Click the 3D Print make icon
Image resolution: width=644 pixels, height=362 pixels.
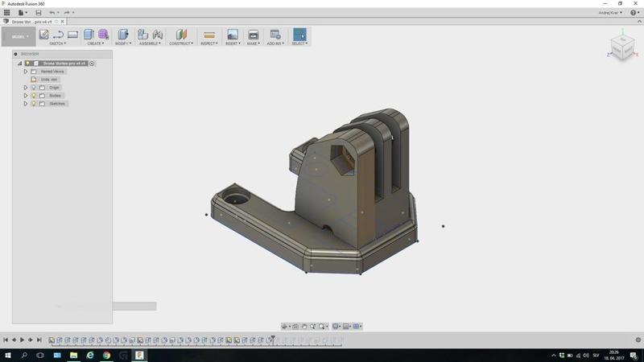[253, 35]
